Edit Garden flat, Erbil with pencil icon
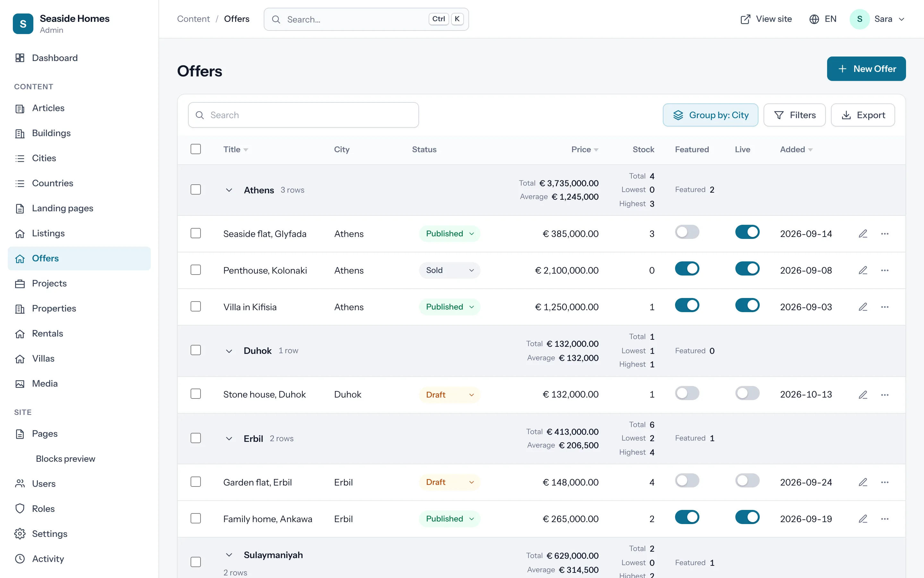Image resolution: width=924 pixels, height=578 pixels. click(x=863, y=482)
